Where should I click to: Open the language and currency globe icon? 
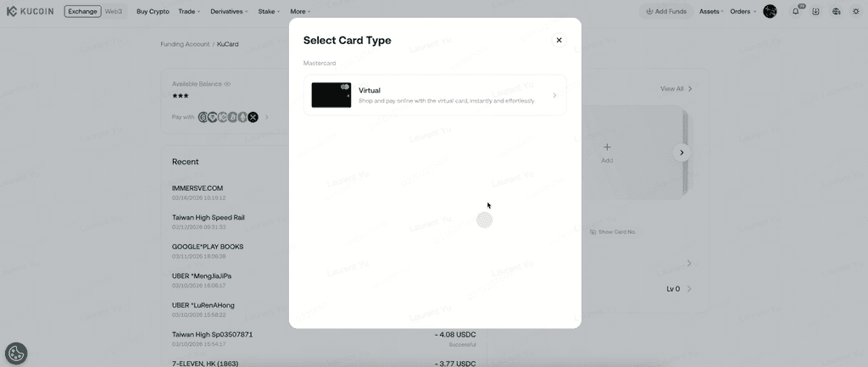pos(837,11)
